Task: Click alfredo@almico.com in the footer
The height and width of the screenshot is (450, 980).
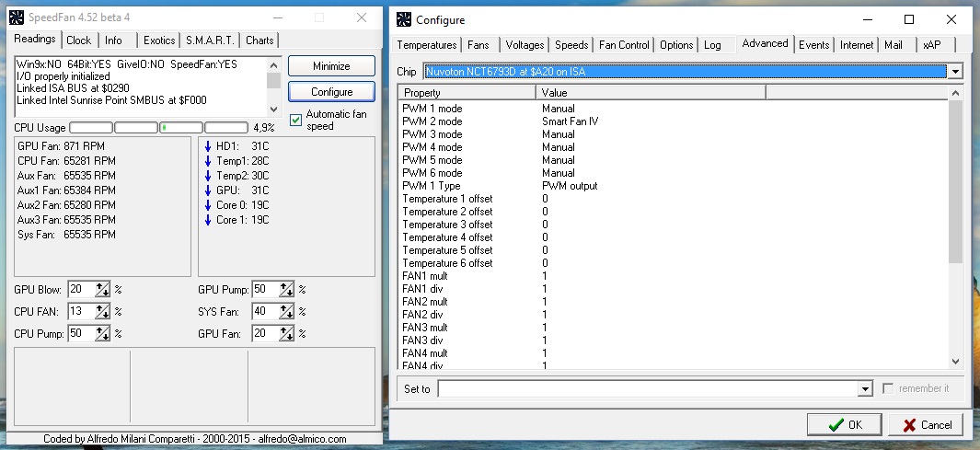Action: point(302,439)
